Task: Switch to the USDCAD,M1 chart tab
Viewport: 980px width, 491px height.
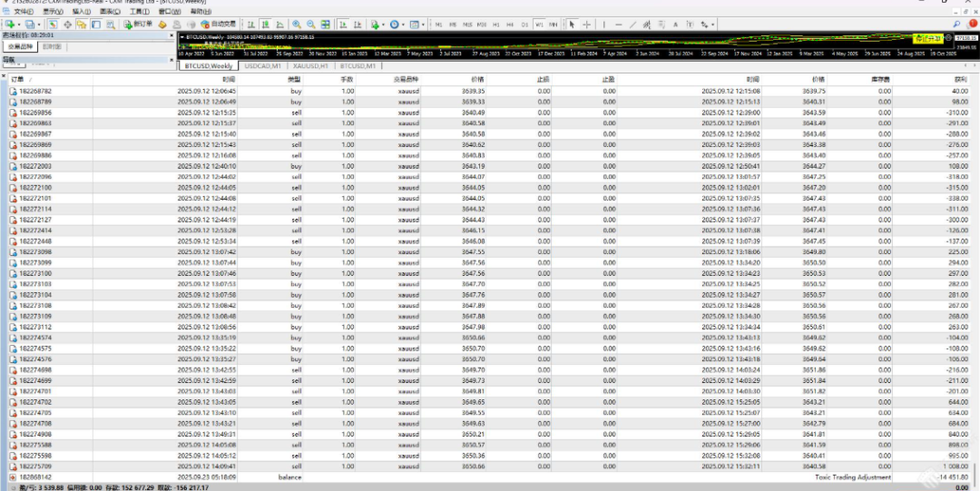Action: (x=262, y=66)
